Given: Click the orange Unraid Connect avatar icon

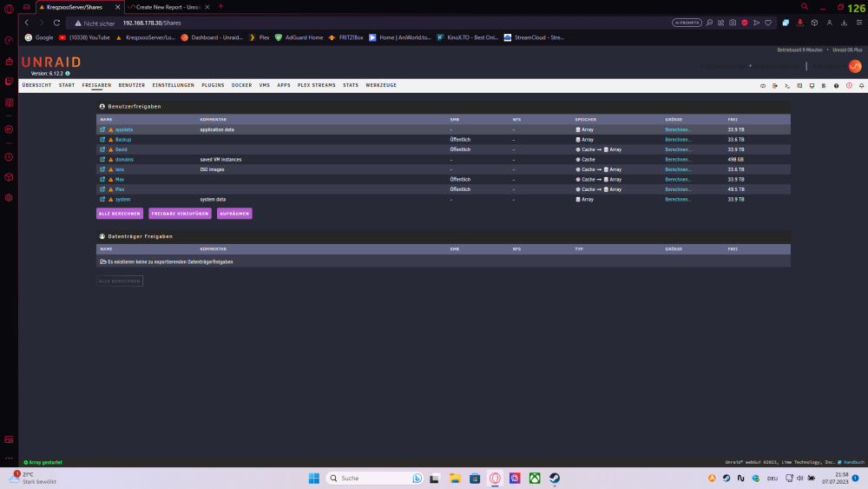Looking at the screenshot, I should [x=855, y=67].
